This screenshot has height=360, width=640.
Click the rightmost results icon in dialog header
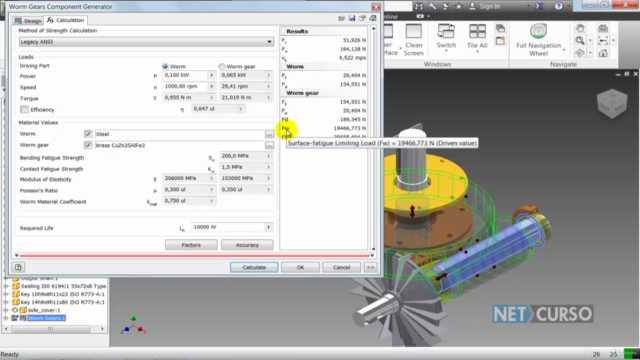[x=373, y=18]
